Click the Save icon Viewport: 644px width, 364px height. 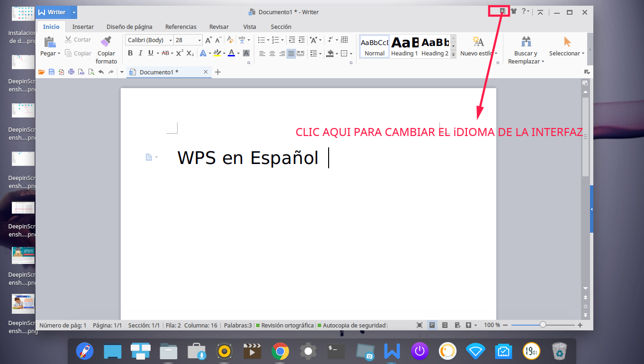tap(51, 72)
